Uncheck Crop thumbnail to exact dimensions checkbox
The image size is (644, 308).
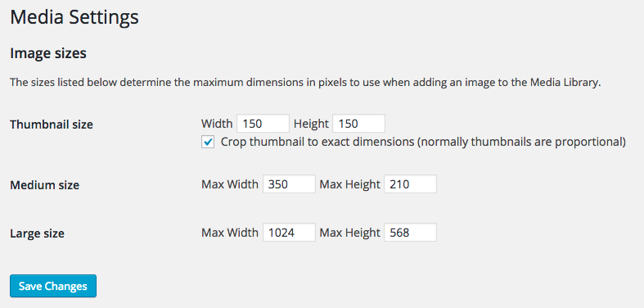(208, 143)
